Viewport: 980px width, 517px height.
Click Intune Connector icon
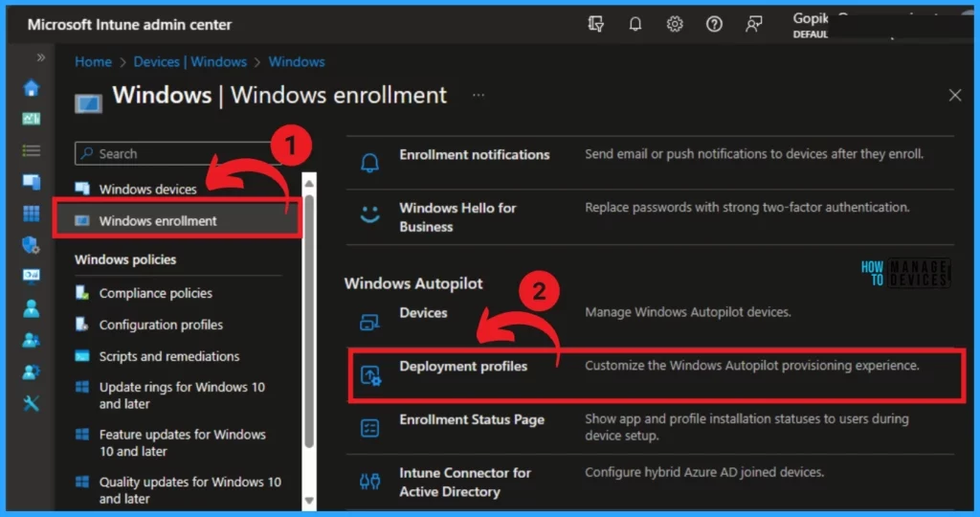[x=370, y=482]
